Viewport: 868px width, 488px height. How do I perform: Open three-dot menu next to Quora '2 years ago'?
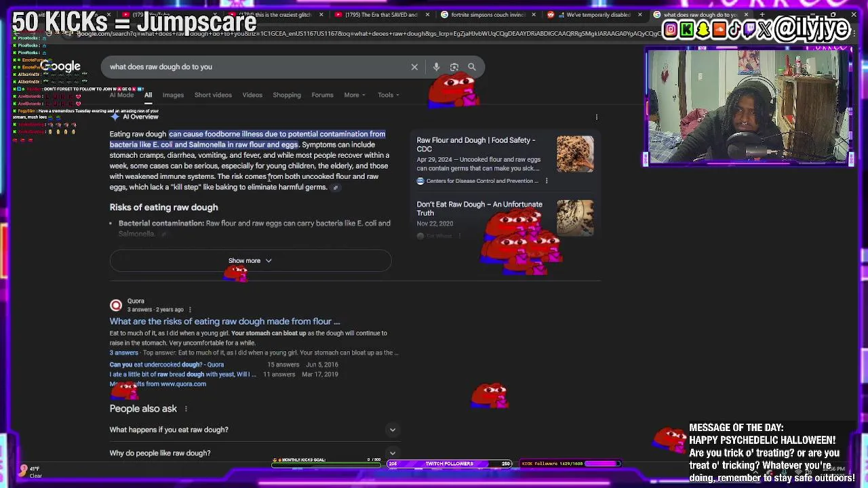[x=190, y=310]
